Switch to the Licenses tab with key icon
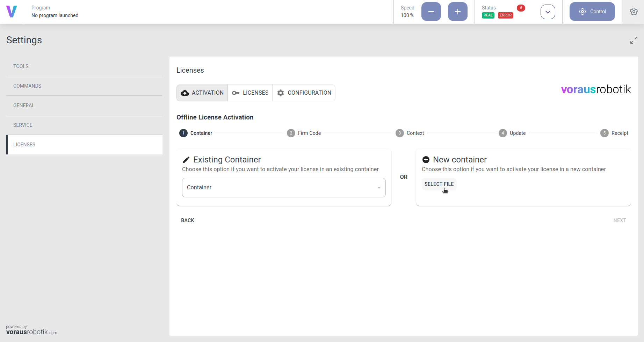The height and width of the screenshot is (342, 644). (x=250, y=93)
